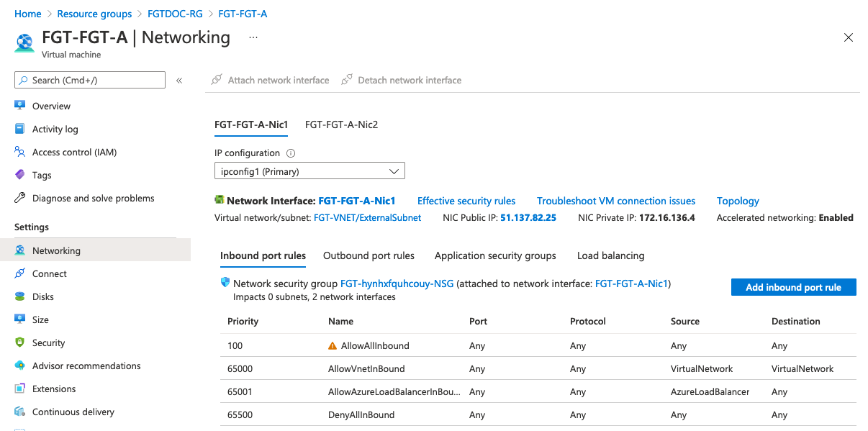Open the Effective security rules link
868x431 pixels.
pyautogui.click(x=466, y=201)
